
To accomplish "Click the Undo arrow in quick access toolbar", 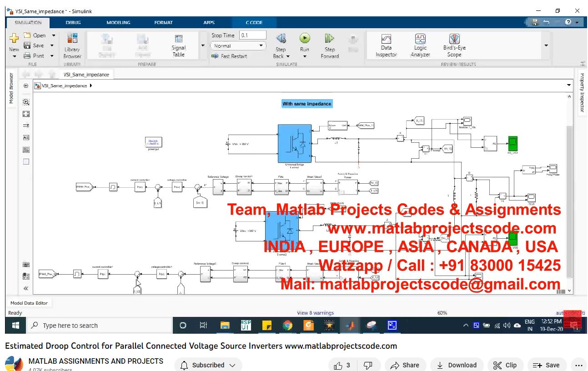I will tap(546, 22).
